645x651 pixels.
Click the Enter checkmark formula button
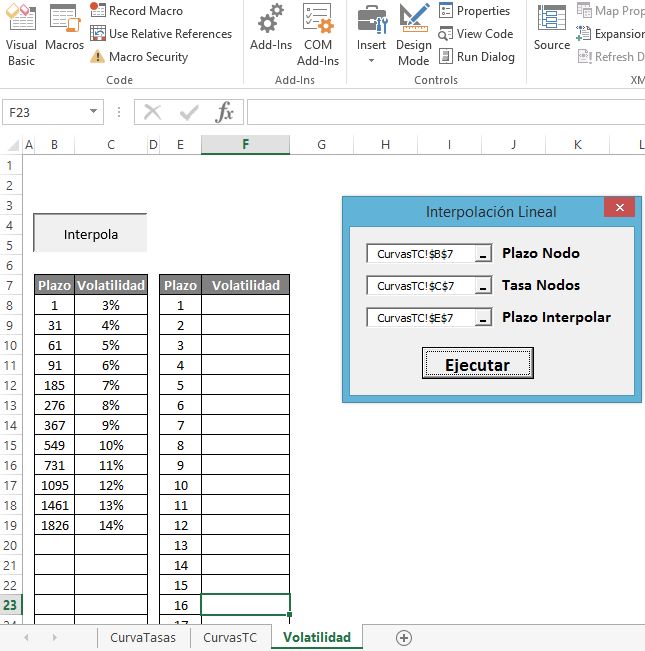pos(189,112)
